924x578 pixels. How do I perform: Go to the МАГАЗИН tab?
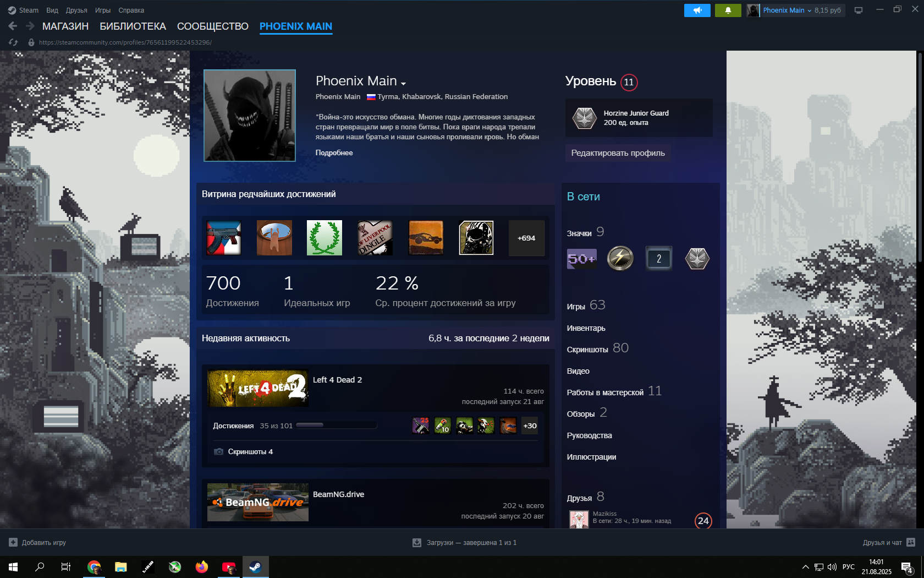(65, 26)
